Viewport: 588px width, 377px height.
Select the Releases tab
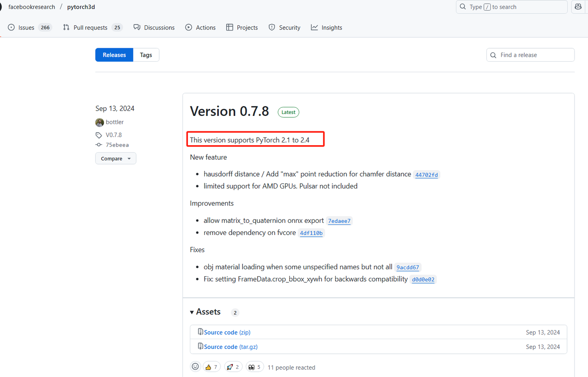pos(114,55)
